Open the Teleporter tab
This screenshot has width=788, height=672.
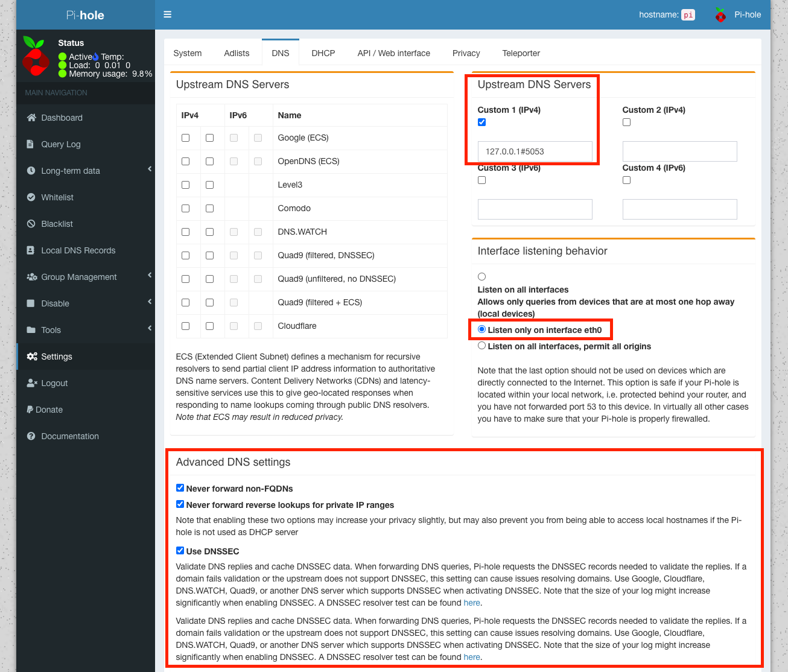coord(521,53)
